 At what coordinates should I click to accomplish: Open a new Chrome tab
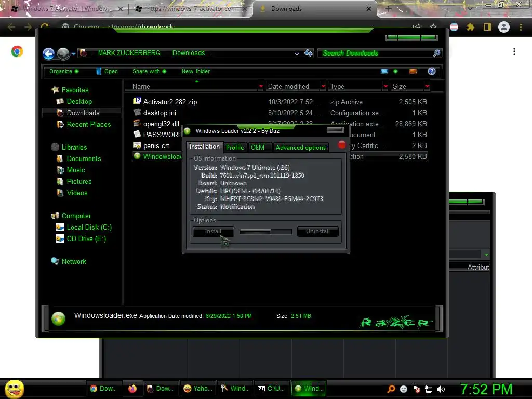pos(389,9)
